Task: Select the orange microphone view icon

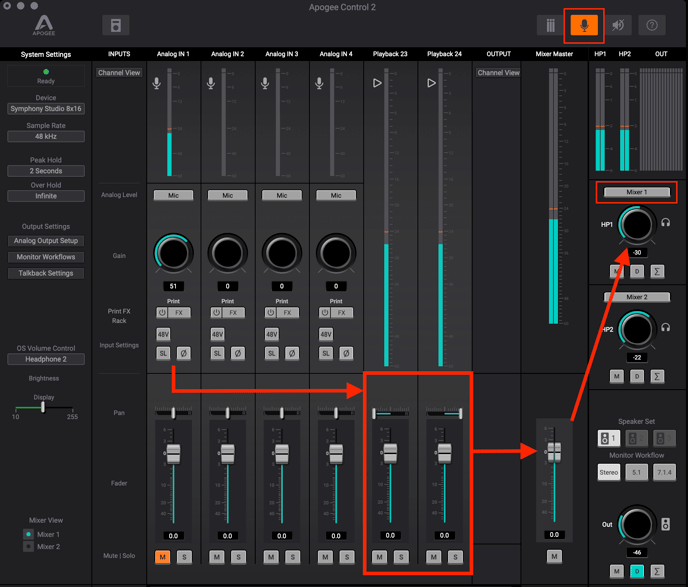Action: (584, 25)
